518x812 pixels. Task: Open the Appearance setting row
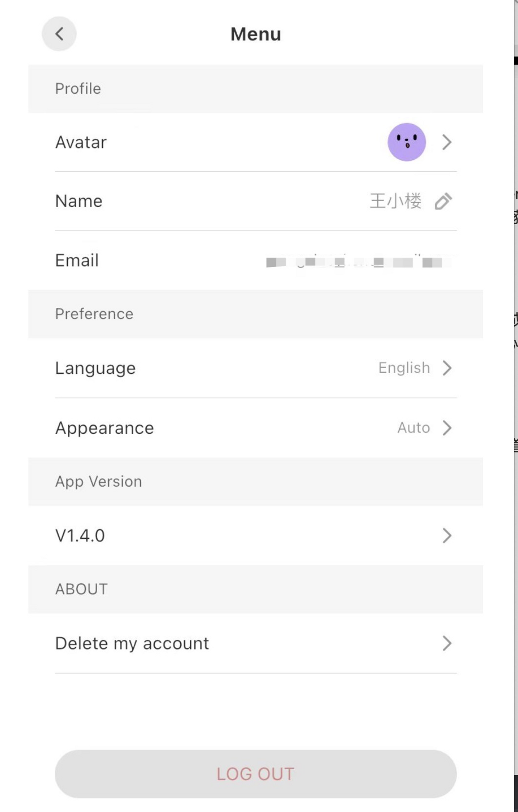pyautogui.click(x=255, y=428)
